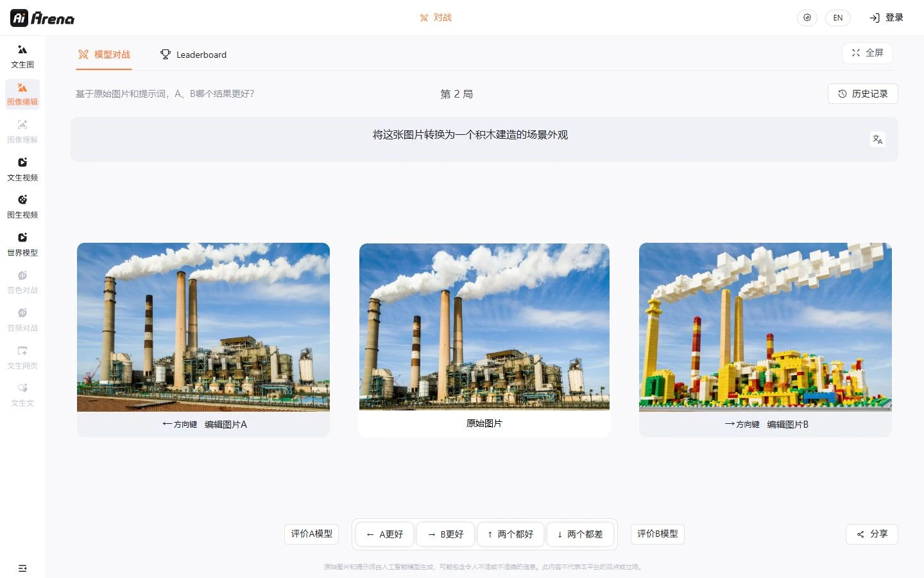Screen dimensions: 924x578
Task: Switch to the 模型对战 tab
Action: point(104,55)
